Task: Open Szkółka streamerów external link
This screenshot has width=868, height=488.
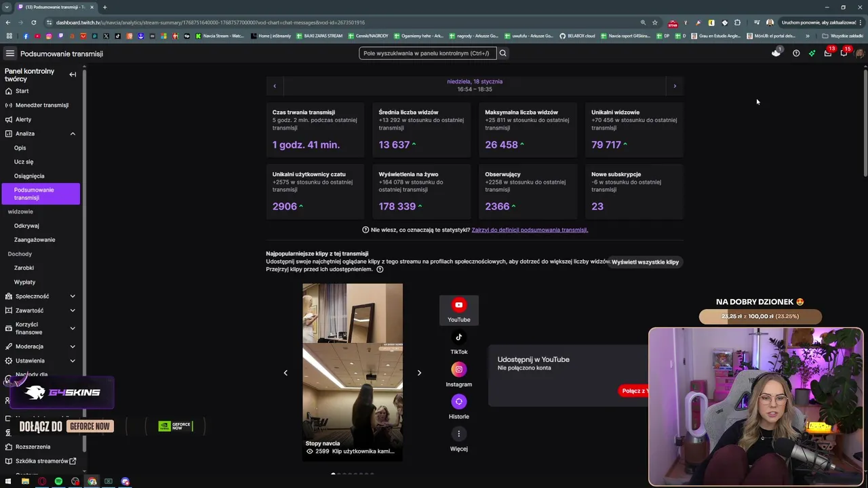Action: click(x=41, y=461)
